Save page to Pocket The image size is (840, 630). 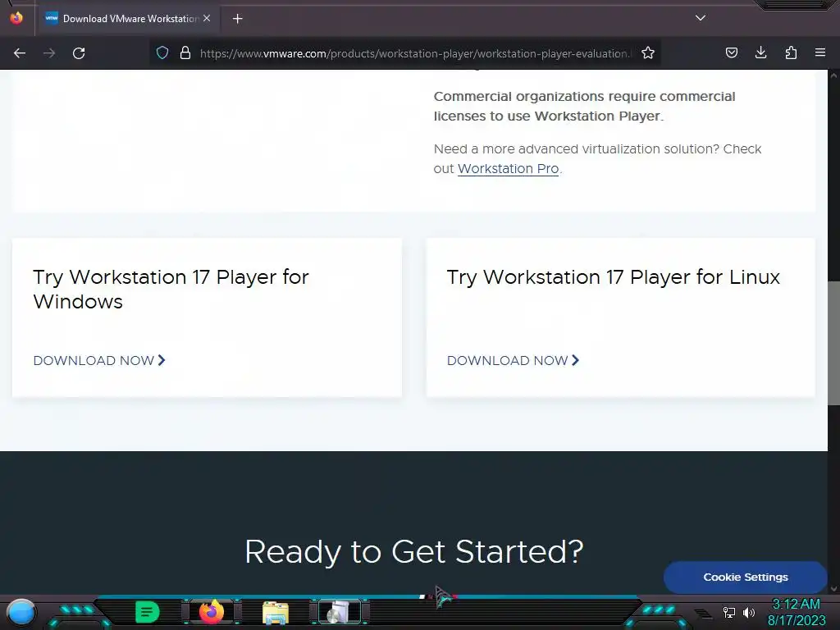coord(732,53)
